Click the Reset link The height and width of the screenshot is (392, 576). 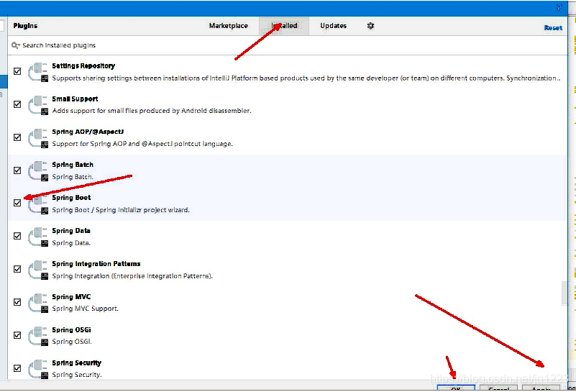(x=553, y=28)
